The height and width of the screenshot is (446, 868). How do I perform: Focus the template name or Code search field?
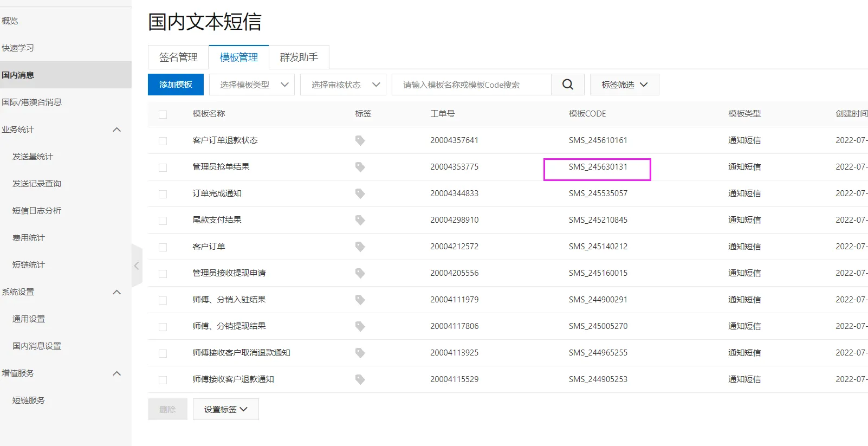tap(471, 85)
